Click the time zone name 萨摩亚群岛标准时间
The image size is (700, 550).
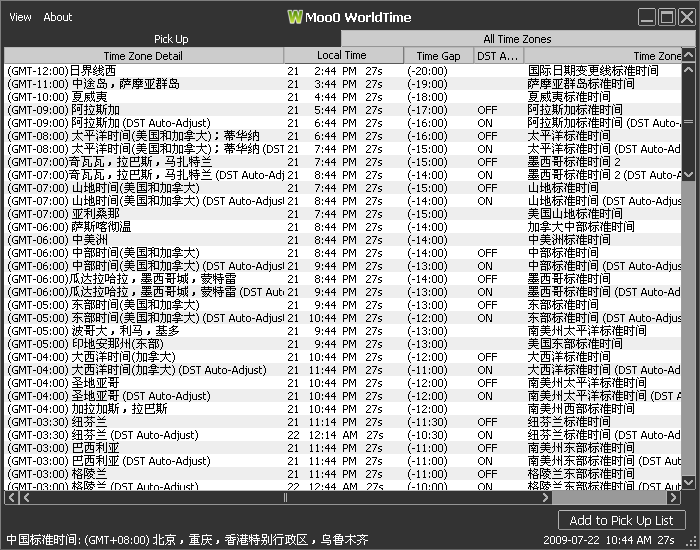(x=581, y=83)
